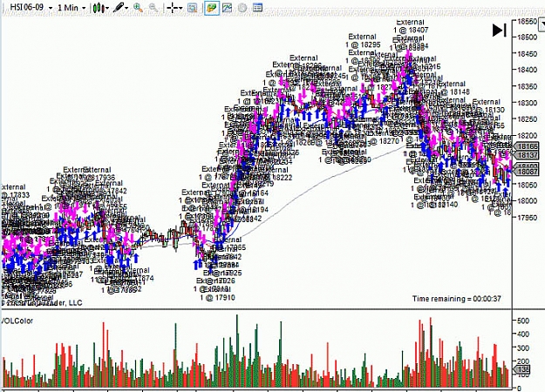Select the crosshair cursor icon

tap(172, 8)
